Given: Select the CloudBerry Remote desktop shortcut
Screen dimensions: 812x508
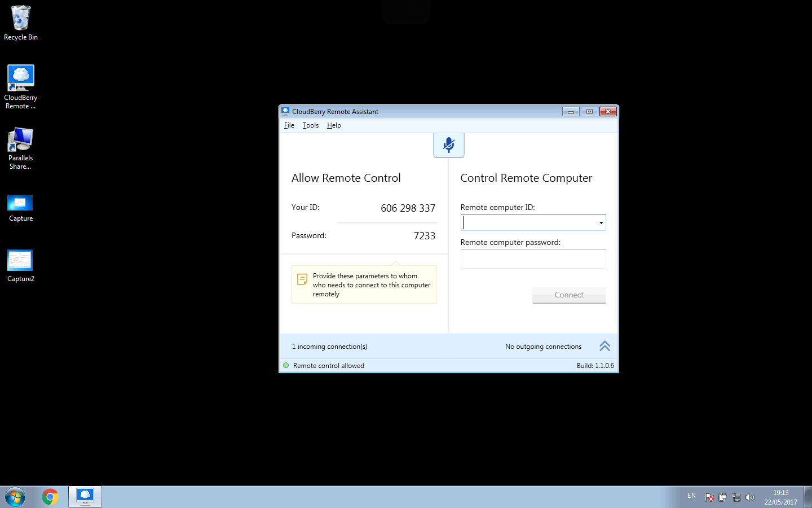Looking at the screenshot, I should pos(21,87).
